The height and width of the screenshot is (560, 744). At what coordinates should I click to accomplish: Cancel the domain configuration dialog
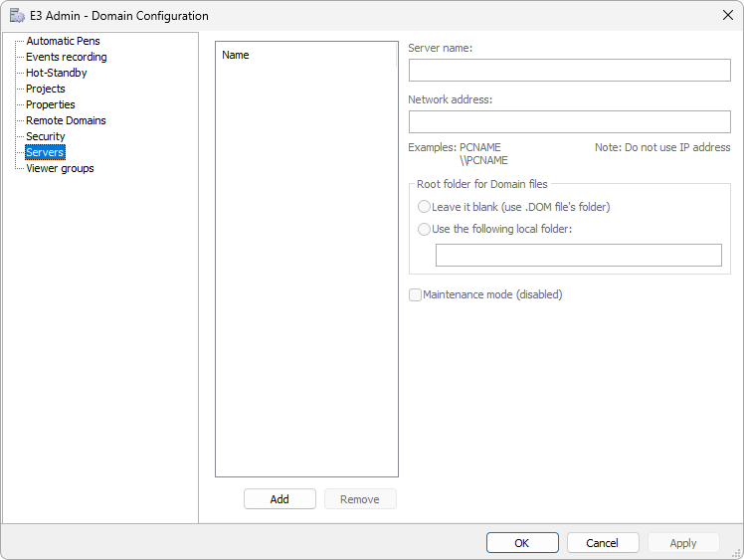[602, 543]
